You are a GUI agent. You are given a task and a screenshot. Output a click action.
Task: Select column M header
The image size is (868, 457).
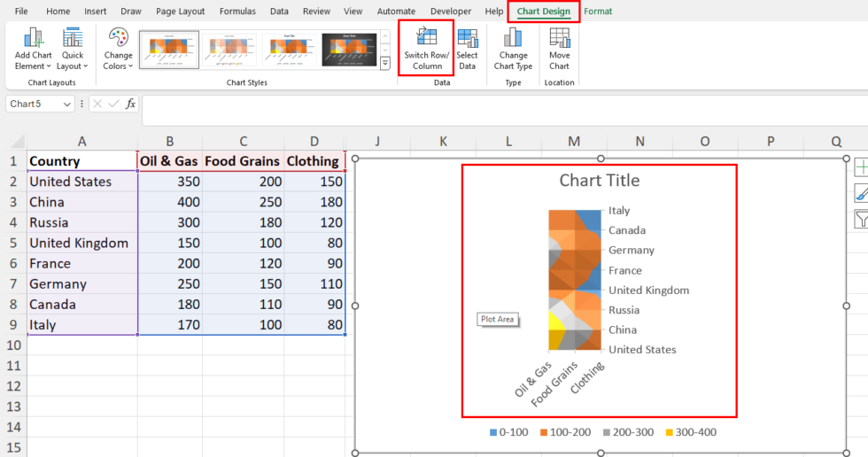574,142
